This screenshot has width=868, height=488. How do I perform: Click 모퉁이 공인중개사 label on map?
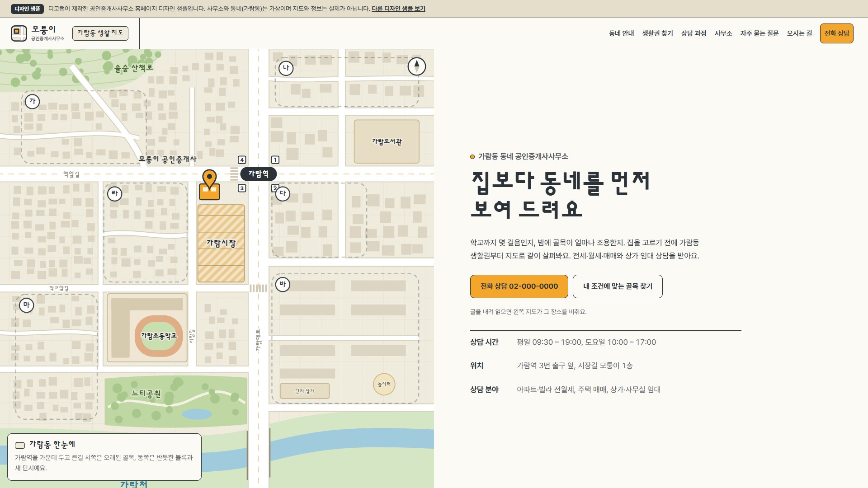click(x=168, y=159)
